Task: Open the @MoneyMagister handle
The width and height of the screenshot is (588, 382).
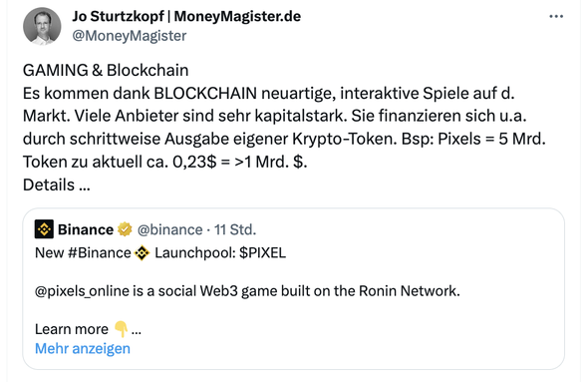Action: [x=130, y=36]
